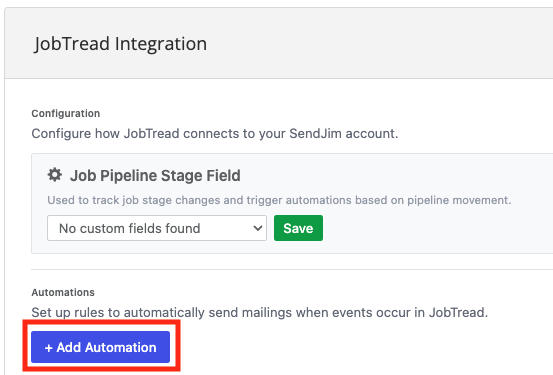
Task: Click the gear icon beside Job Pipeline Stage Field
Action: click(55, 175)
